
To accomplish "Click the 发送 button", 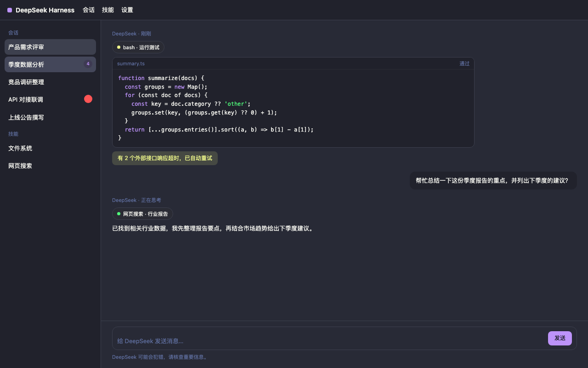I will (x=560, y=338).
